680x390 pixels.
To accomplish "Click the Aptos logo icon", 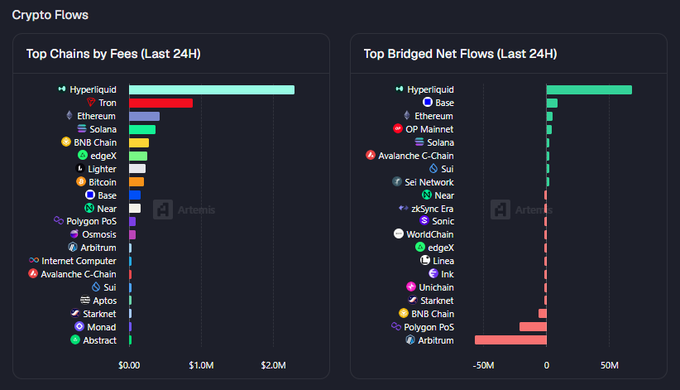I will coord(85,300).
